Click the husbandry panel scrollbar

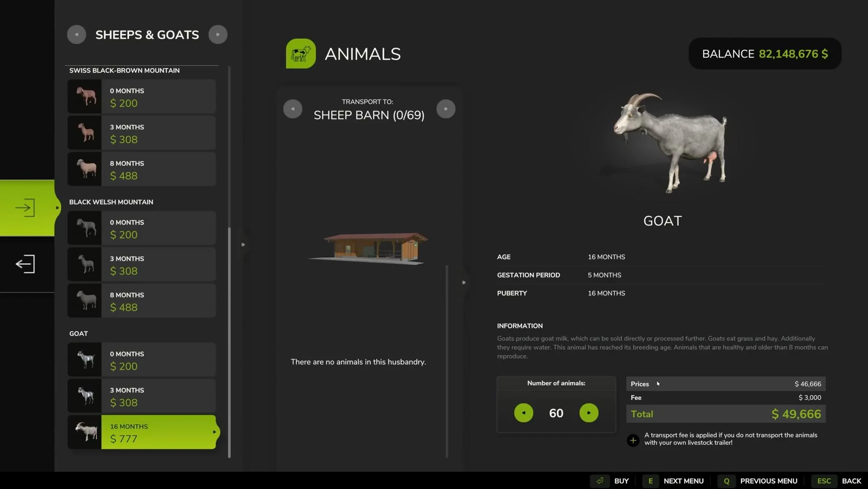[447, 362]
